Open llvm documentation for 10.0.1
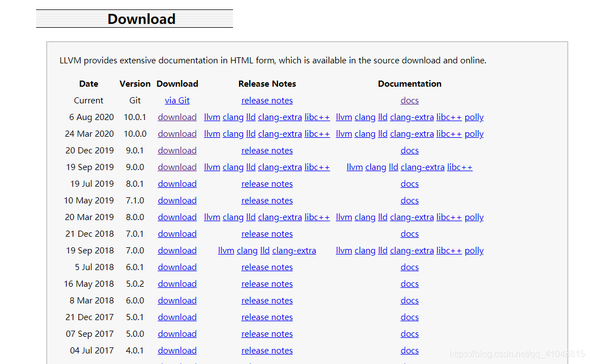 pos(344,117)
